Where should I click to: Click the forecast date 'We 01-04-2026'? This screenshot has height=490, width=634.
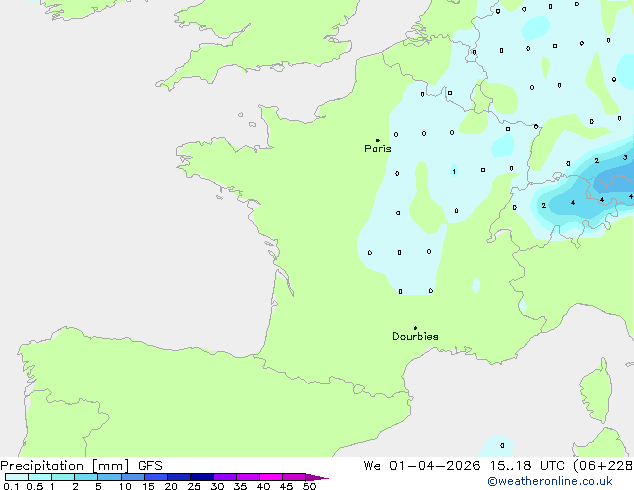(x=422, y=466)
